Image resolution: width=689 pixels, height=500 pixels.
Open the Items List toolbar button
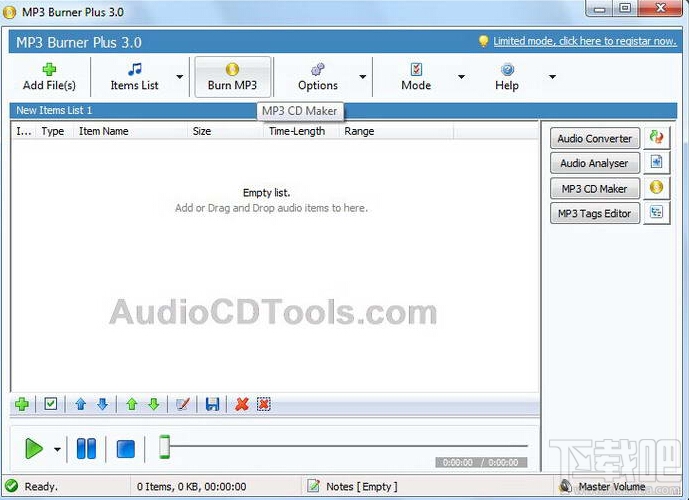(134, 77)
